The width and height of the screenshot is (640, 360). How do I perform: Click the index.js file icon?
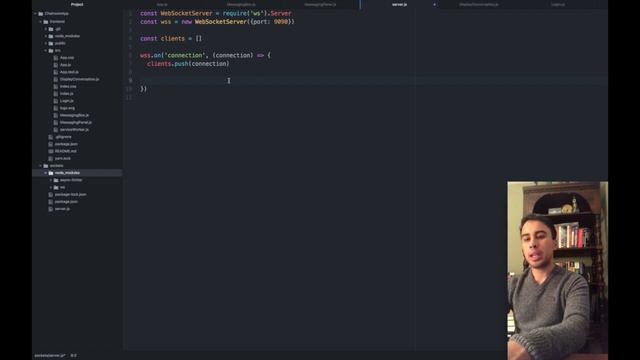click(56, 93)
